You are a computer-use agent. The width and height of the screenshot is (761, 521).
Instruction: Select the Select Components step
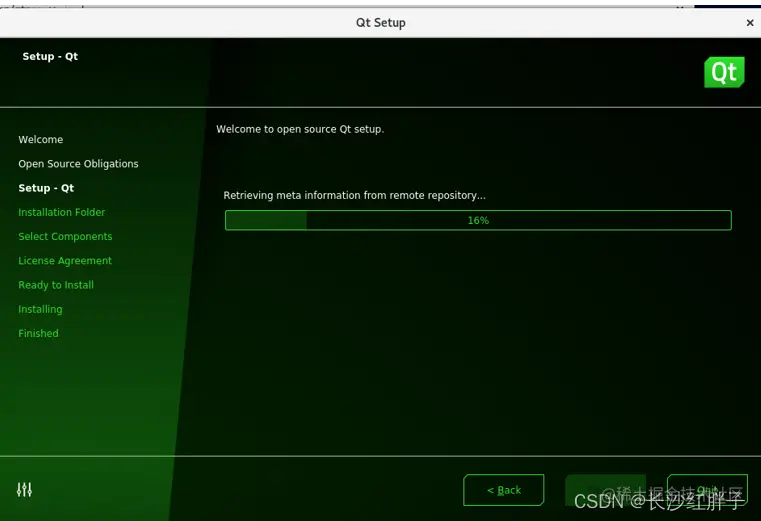click(65, 236)
